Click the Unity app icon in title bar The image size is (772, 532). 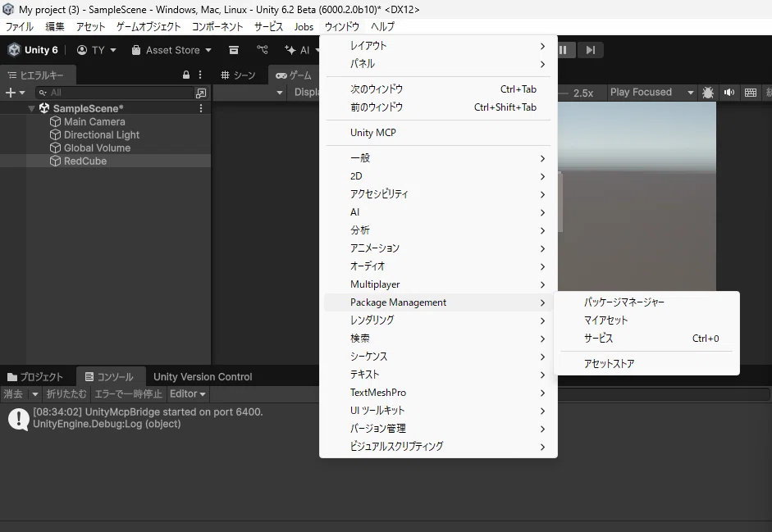8,9
